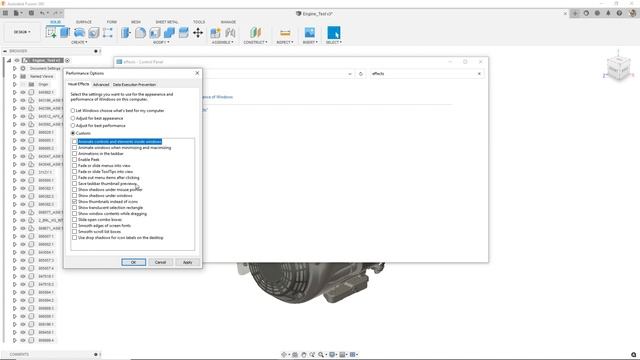Click the engine model in the canvas
Screen dimensions: 640x360
[x=310, y=282]
